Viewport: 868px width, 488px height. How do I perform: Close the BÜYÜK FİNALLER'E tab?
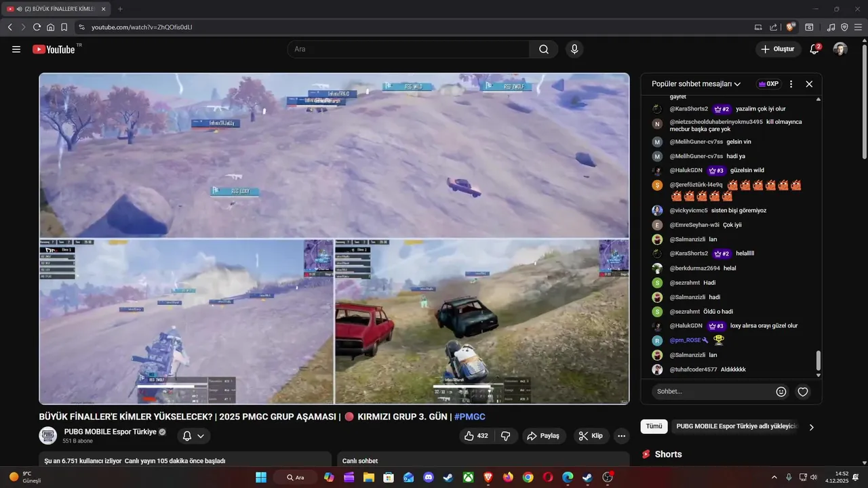tap(103, 9)
